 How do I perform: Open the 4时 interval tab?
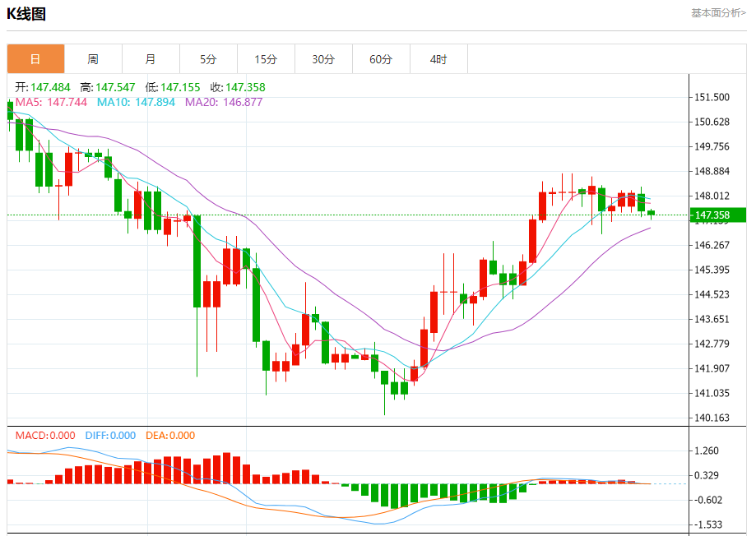point(438,59)
